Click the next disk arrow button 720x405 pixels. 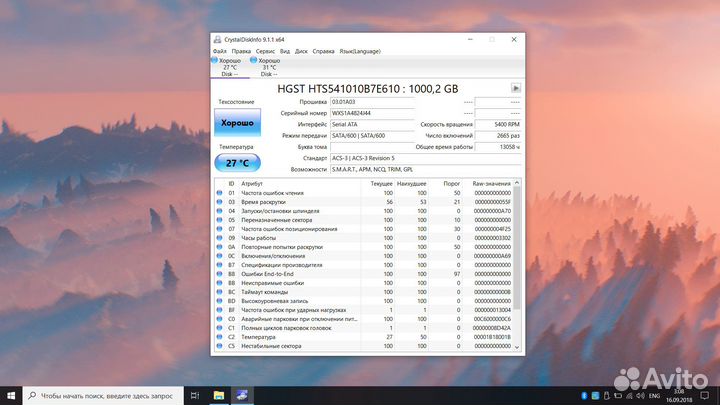point(516,88)
